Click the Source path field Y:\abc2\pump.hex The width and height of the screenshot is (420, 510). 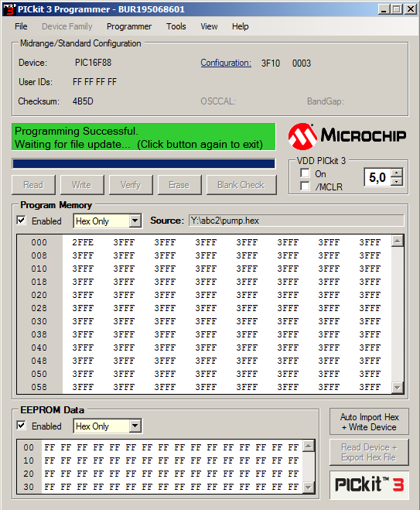pos(296,221)
